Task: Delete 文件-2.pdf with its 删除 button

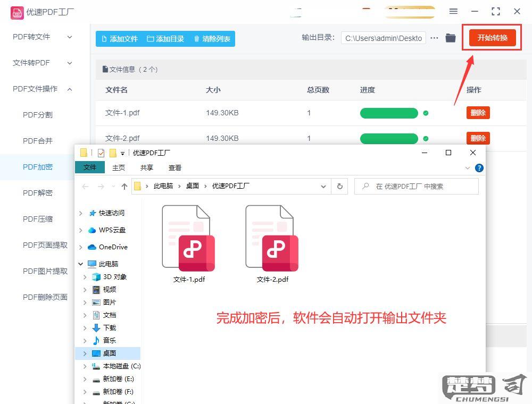Action: click(478, 138)
